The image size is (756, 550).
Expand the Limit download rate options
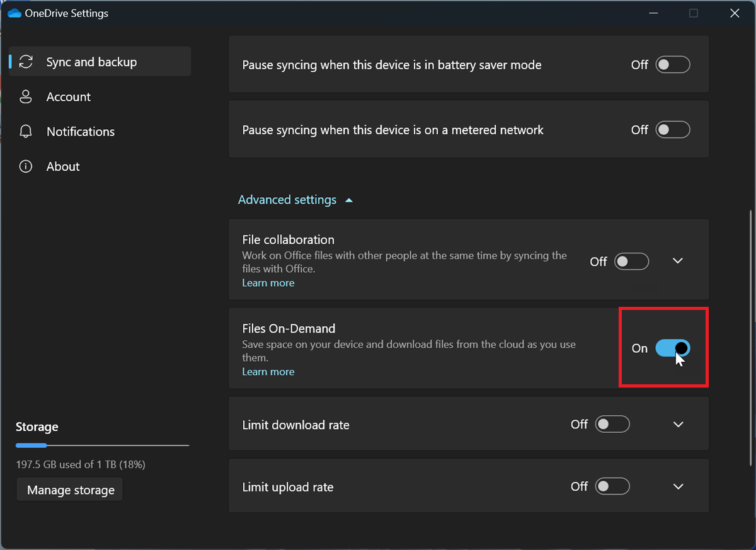click(x=679, y=424)
